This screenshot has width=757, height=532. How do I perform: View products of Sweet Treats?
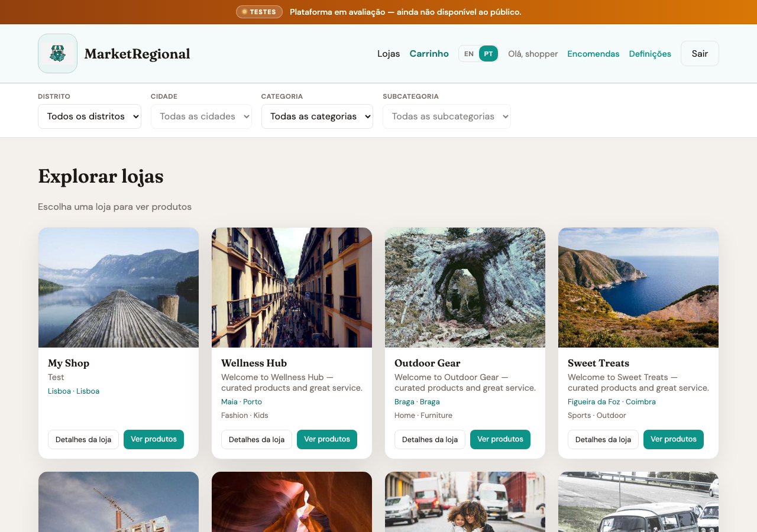click(674, 439)
